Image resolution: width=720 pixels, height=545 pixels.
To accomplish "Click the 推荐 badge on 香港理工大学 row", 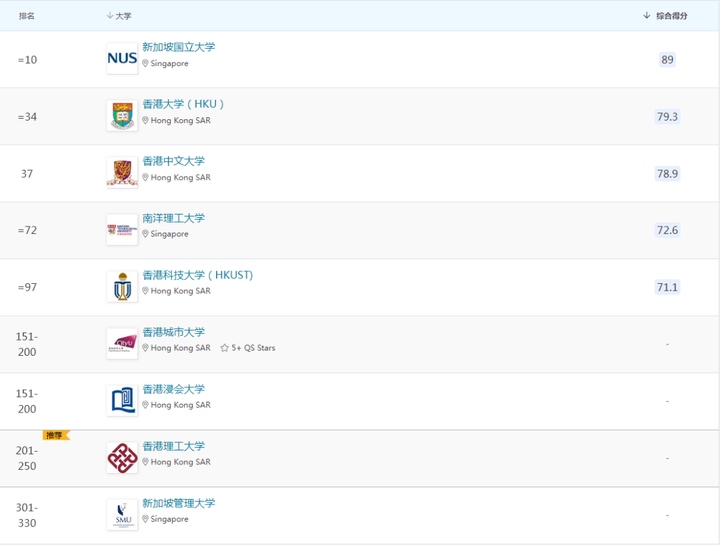I will point(56,435).
